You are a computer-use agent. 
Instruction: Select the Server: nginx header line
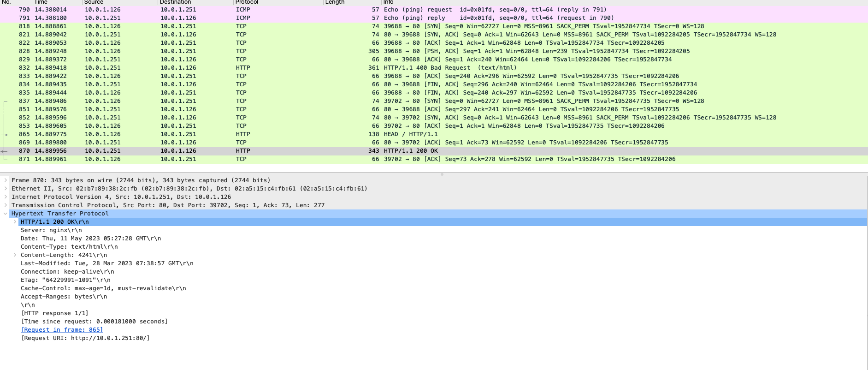click(x=51, y=230)
